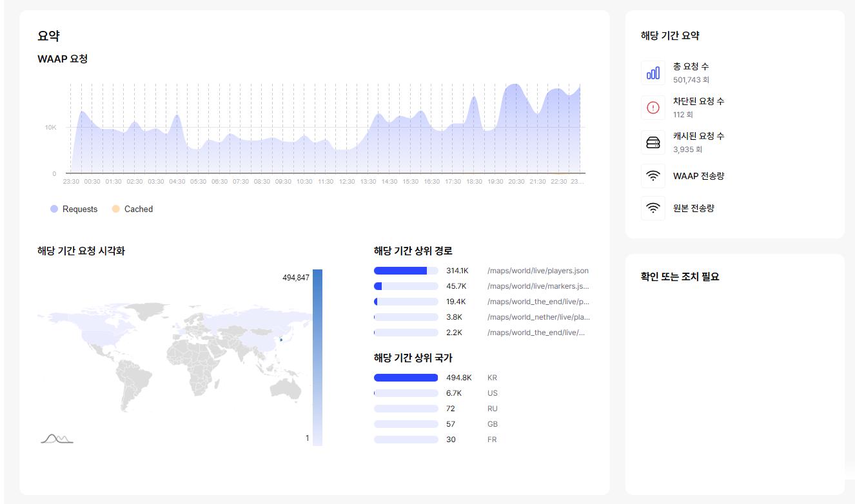Viewport: 855px width, 504px height.
Task: Click the KR country bar
Action: (x=406, y=378)
